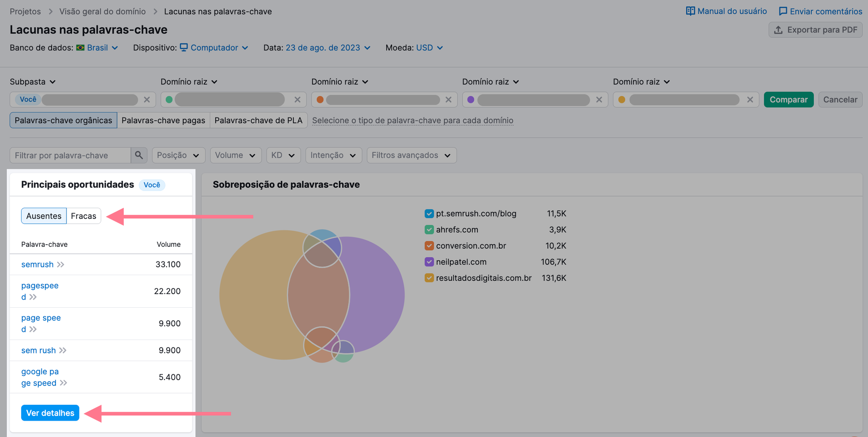Uncheck pt.semrush.com/blog in the overlap legend
The width and height of the screenshot is (868, 437).
429,213
